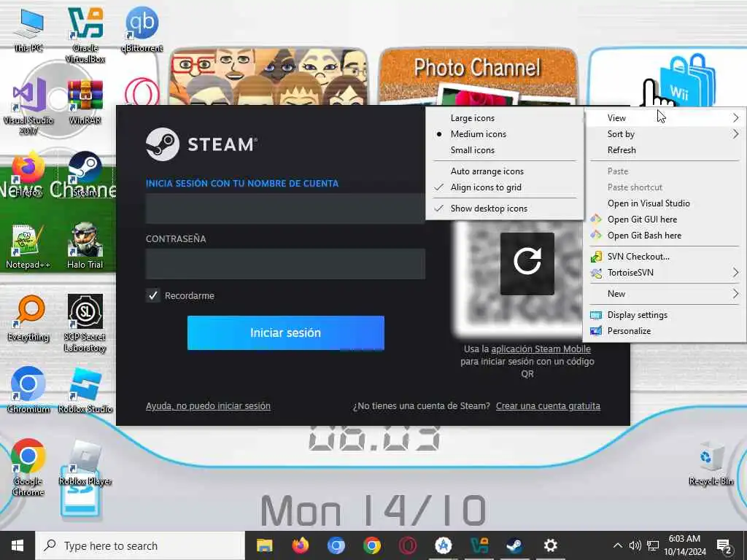Click Refresh in the context menu
The height and width of the screenshot is (560, 747).
click(x=665, y=150)
